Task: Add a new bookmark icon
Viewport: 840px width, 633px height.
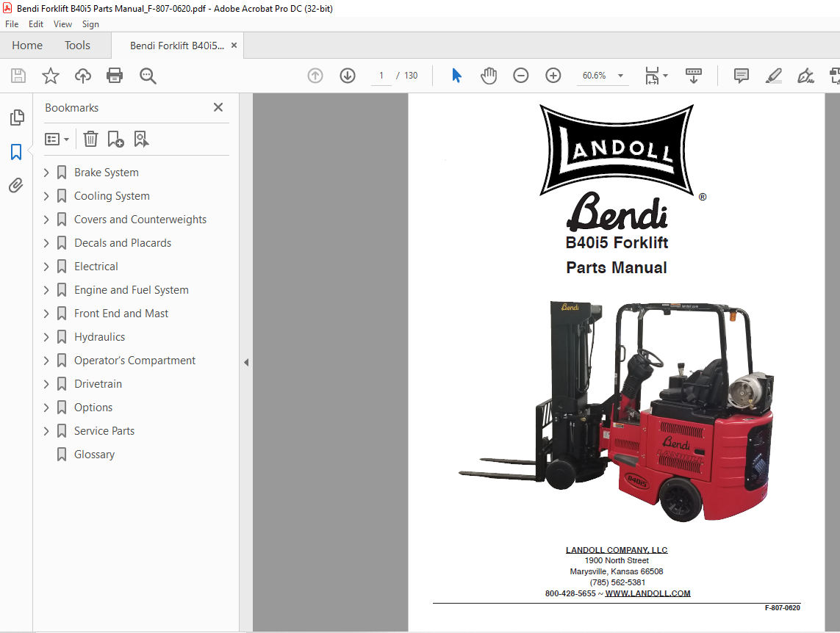Action: (x=115, y=139)
